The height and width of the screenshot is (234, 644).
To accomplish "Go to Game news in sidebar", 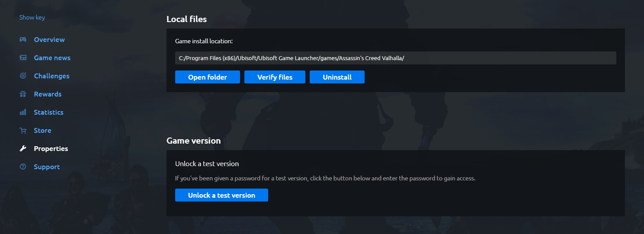I will click(52, 58).
